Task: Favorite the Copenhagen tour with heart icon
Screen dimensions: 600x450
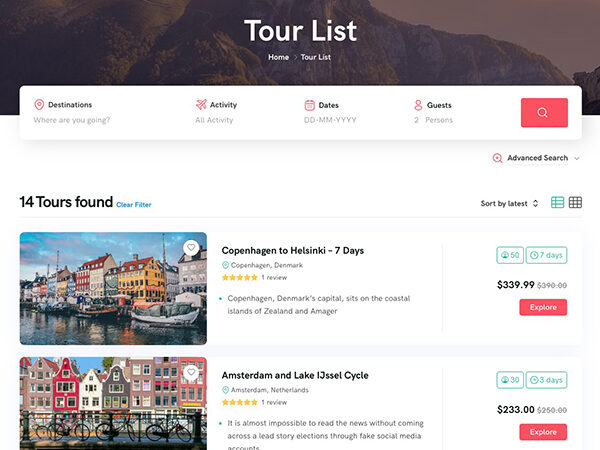Action: point(191,248)
